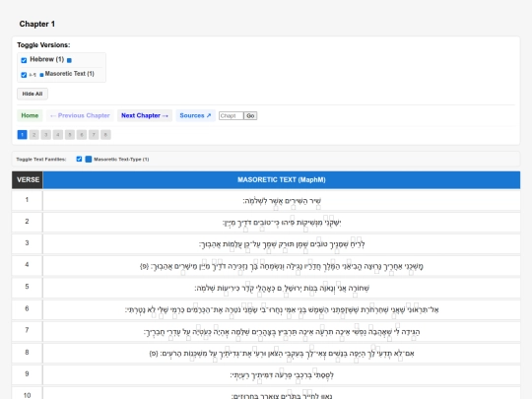This screenshot has width=532, height=399.
Task: Click the Hebrew text of verse 3
Action: point(282,244)
